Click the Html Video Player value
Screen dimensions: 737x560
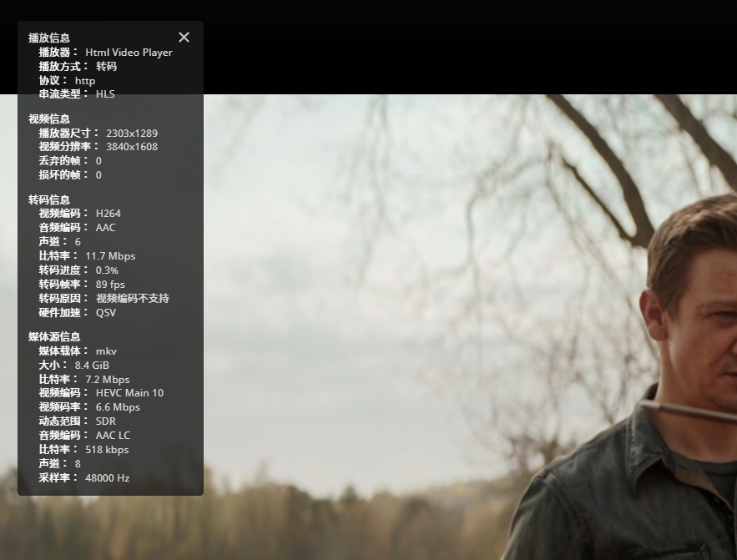click(129, 52)
